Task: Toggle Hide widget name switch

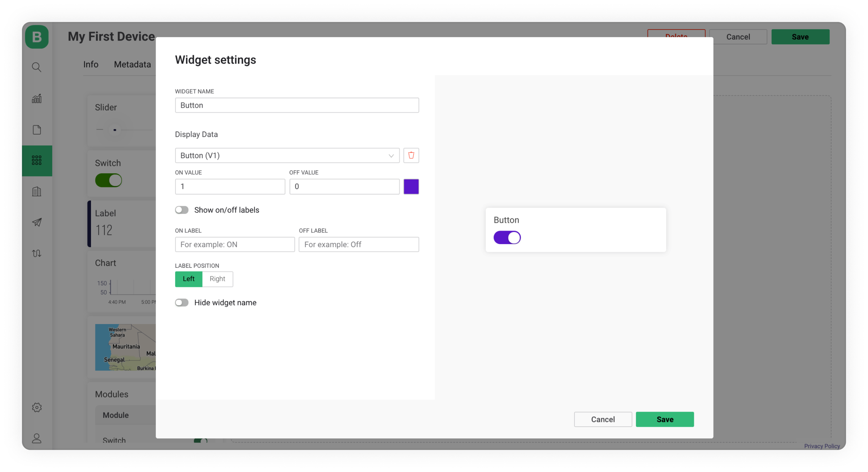Action: pos(182,302)
